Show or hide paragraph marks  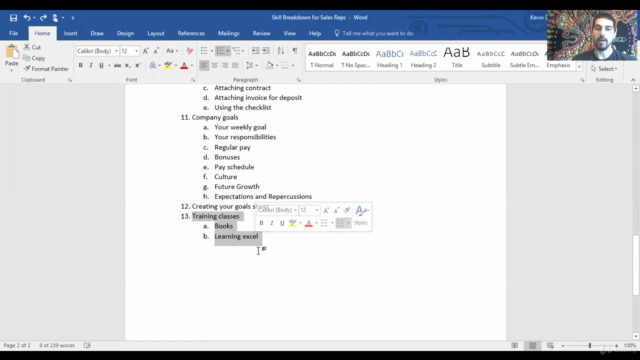coord(295,51)
